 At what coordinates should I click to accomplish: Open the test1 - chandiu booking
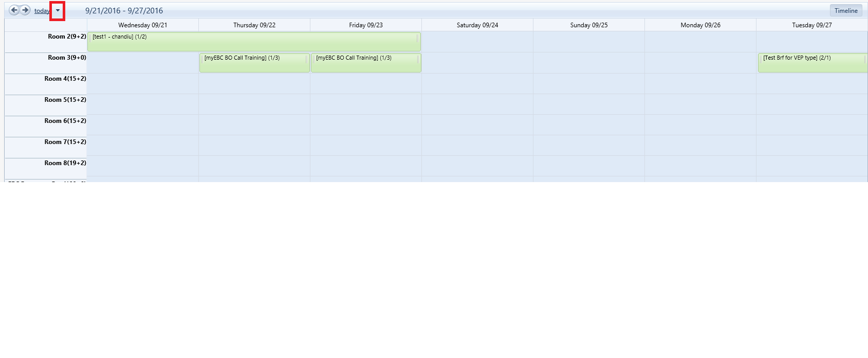pos(254,42)
